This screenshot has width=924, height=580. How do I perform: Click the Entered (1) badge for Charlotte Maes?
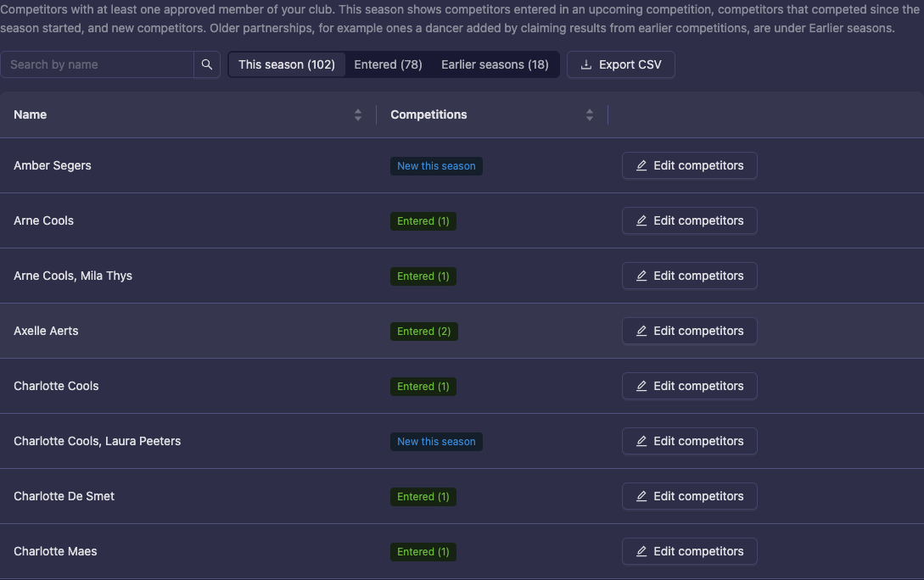(423, 552)
